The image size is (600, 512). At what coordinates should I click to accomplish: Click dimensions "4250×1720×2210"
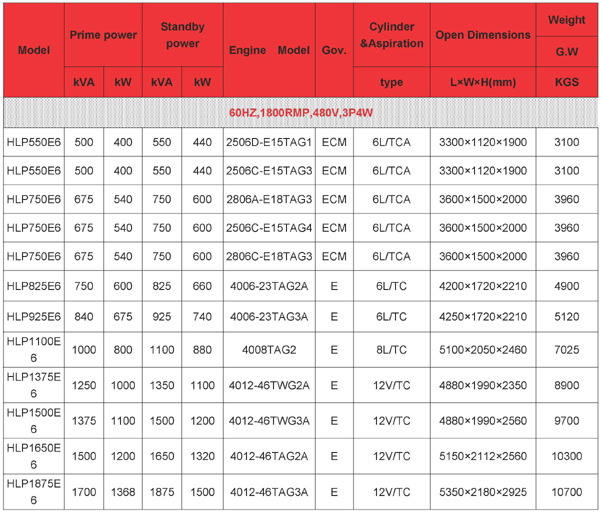(x=483, y=316)
